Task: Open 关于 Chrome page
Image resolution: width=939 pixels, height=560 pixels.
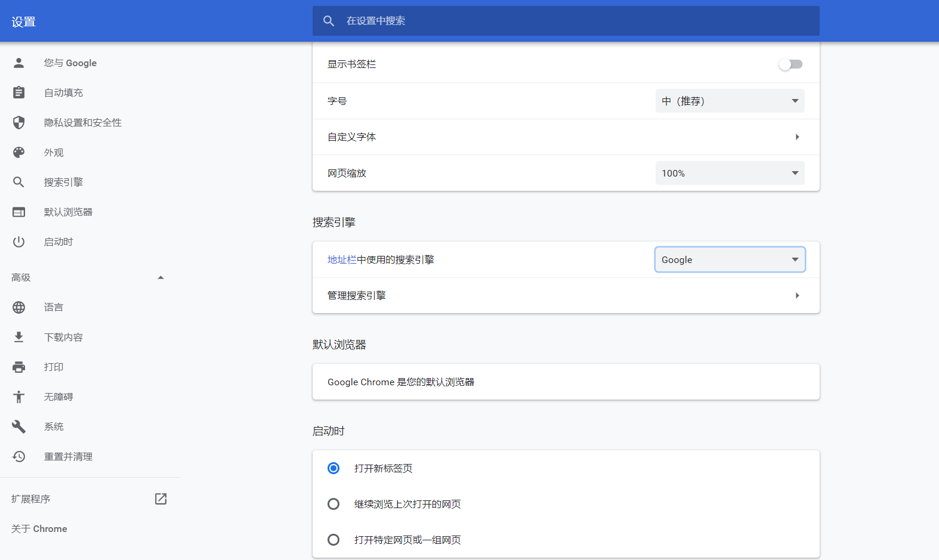Action: tap(39, 529)
